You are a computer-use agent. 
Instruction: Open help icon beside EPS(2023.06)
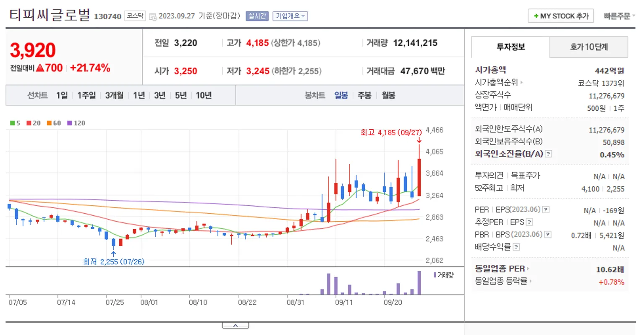point(546,209)
